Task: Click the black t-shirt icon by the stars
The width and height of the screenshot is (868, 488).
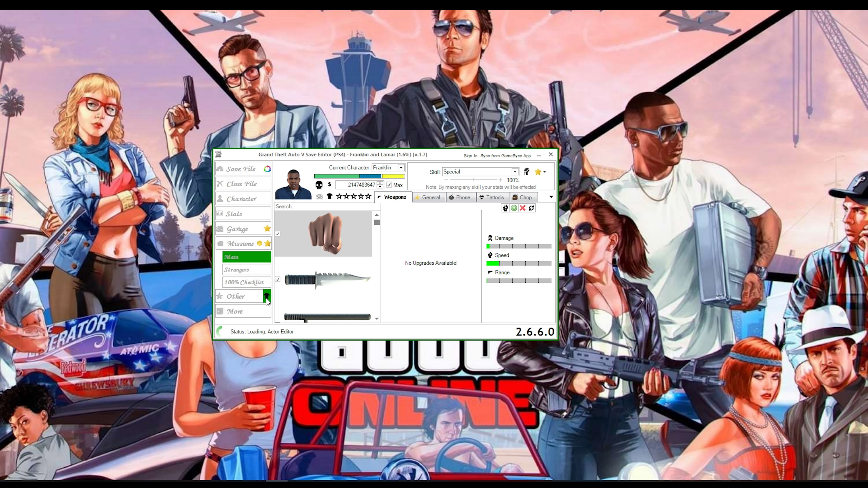Action: pyautogui.click(x=329, y=196)
